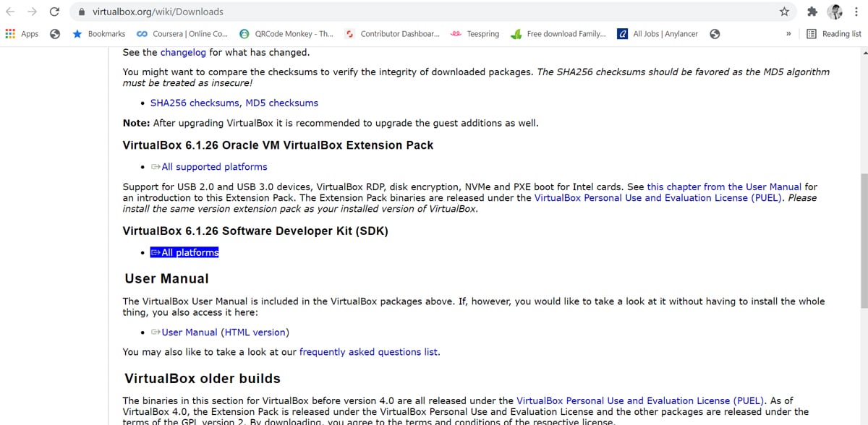Click the User Manual heading
Image resolution: width=868 pixels, height=425 pixels.
(166, 279)
